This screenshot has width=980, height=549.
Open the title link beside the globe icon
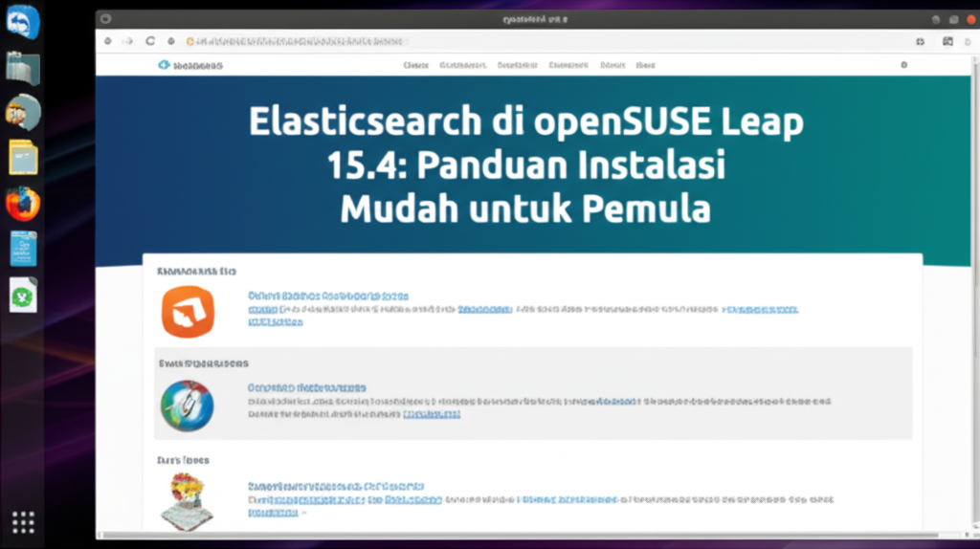307,388
